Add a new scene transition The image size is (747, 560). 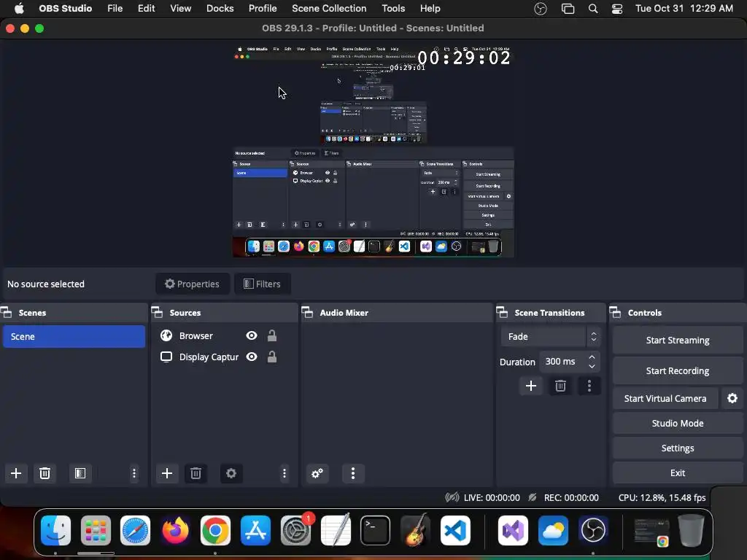click(x=531, y=386)
